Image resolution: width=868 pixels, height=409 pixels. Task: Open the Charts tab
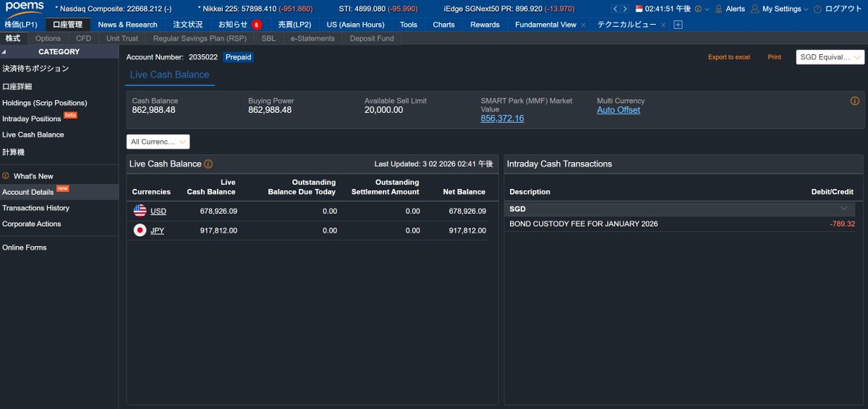coord(443,25)
